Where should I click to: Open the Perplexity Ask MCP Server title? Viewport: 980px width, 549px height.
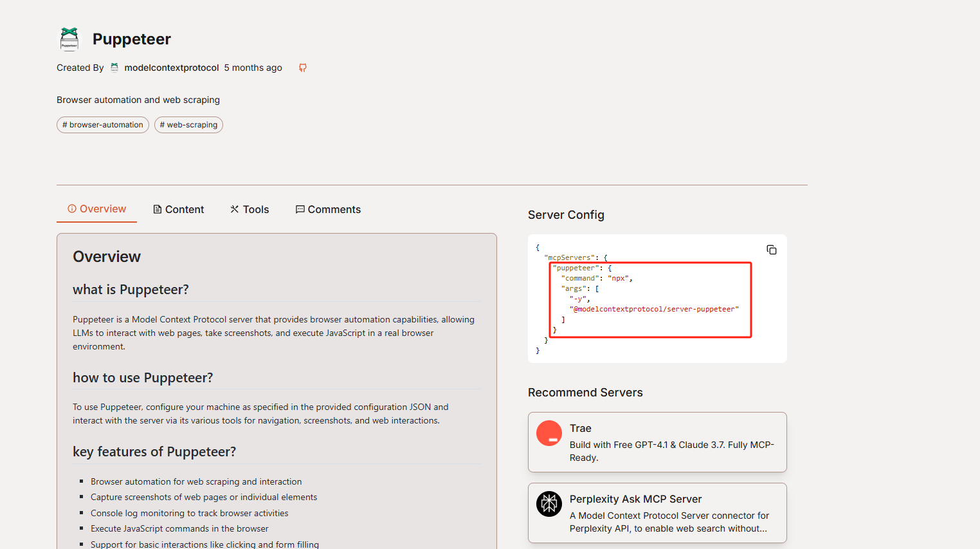tap(635, 499)
